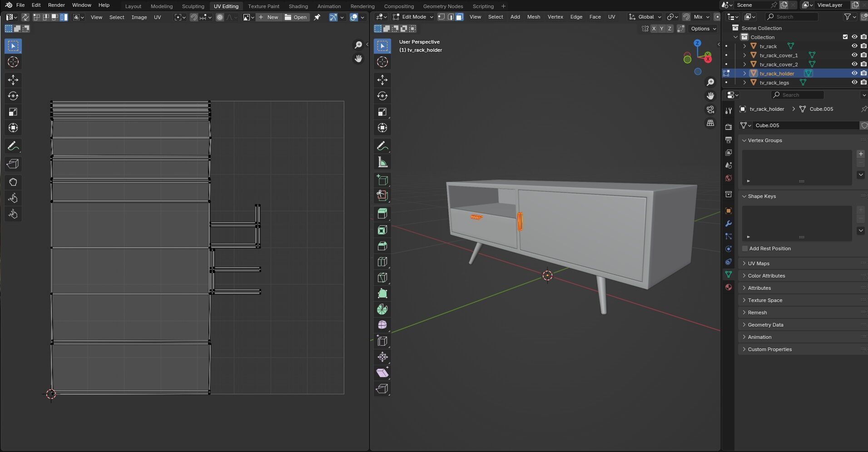Open the File menu
868x452 pixels.
click(x=20, y=5)
